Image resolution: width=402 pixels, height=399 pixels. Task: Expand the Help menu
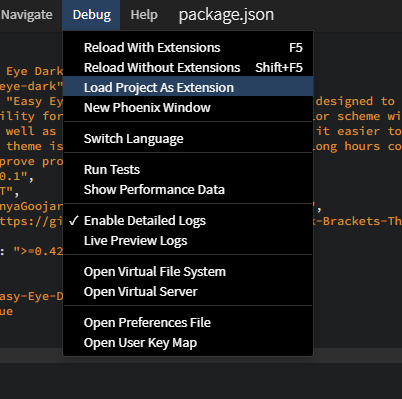144,15
